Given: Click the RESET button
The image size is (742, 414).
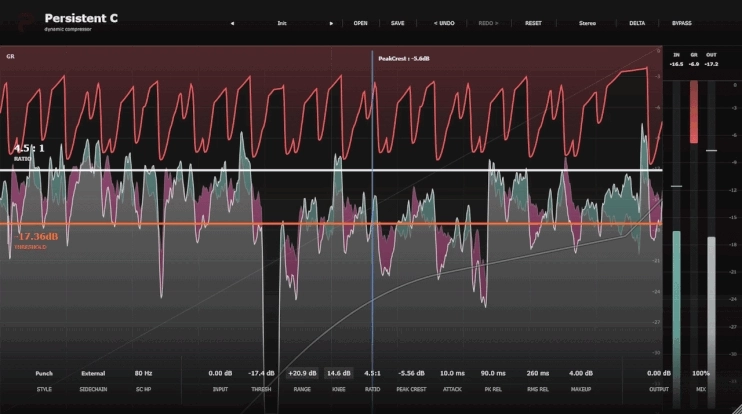Looking at the screenshot, I should [x=533, y=23].
